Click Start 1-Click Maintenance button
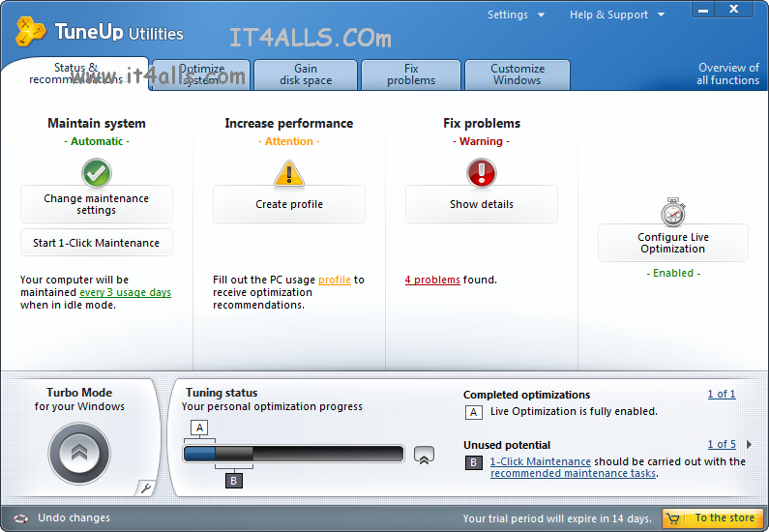This screenshot has height=532, width=769. click(x=97, y=243)
